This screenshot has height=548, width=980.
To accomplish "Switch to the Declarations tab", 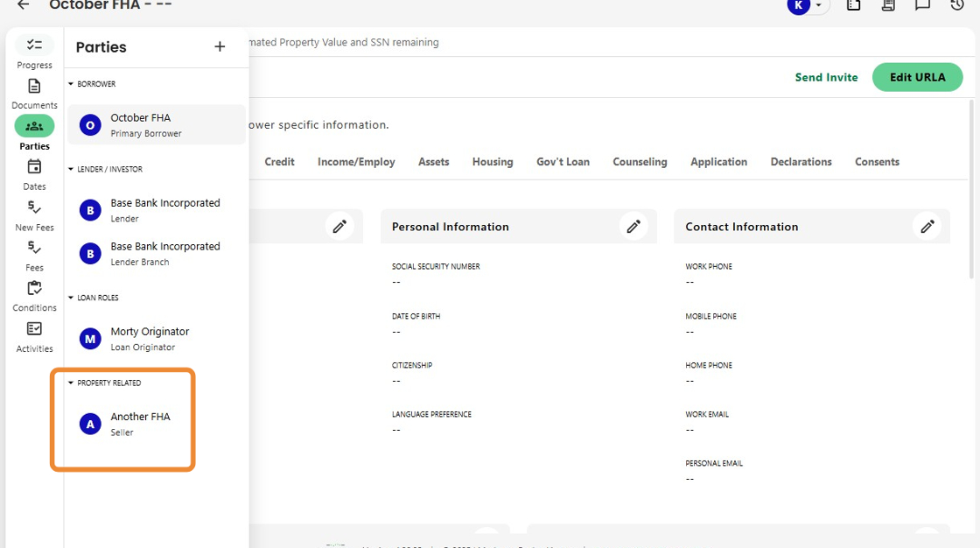I will click(801, 162).
